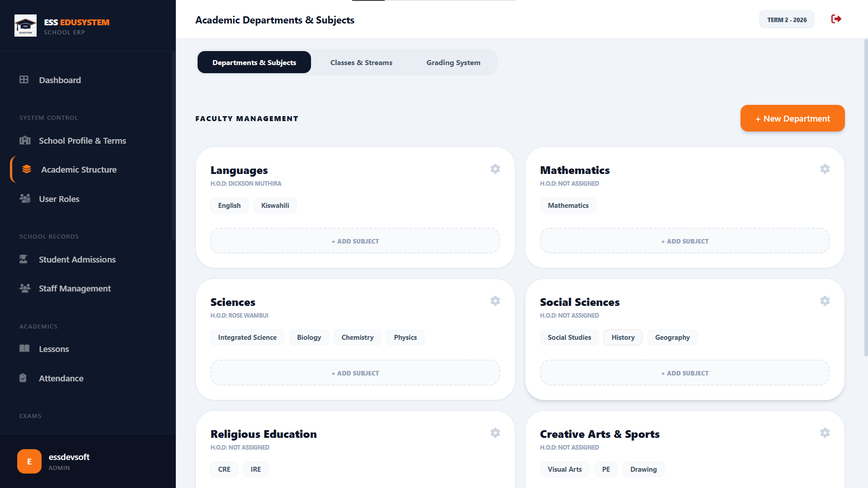The height and width of the screenshot is (488, 868).
Task: Click the essdevsoft avatar badge
Action: (x=29, y=461)
